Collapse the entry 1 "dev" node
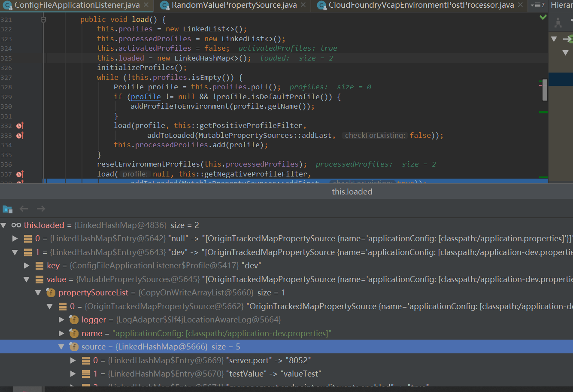 pyautogui.click(x=15, y=252)
